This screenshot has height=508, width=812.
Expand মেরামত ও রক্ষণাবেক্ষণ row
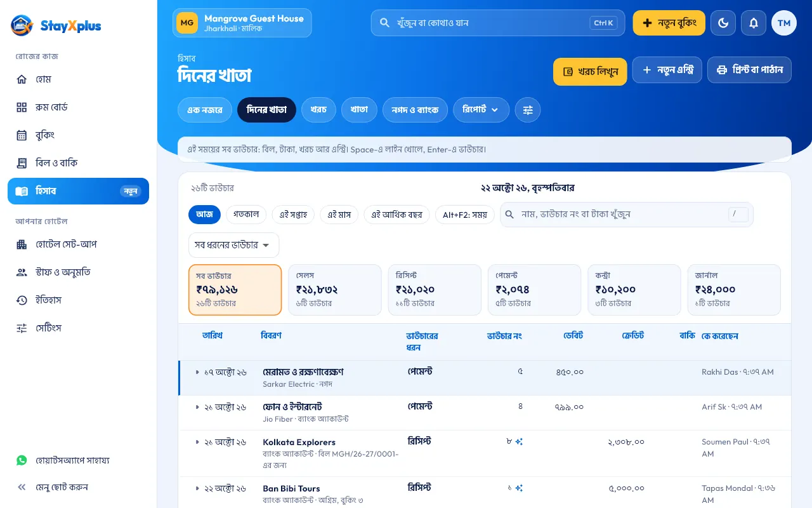point(197,372)
